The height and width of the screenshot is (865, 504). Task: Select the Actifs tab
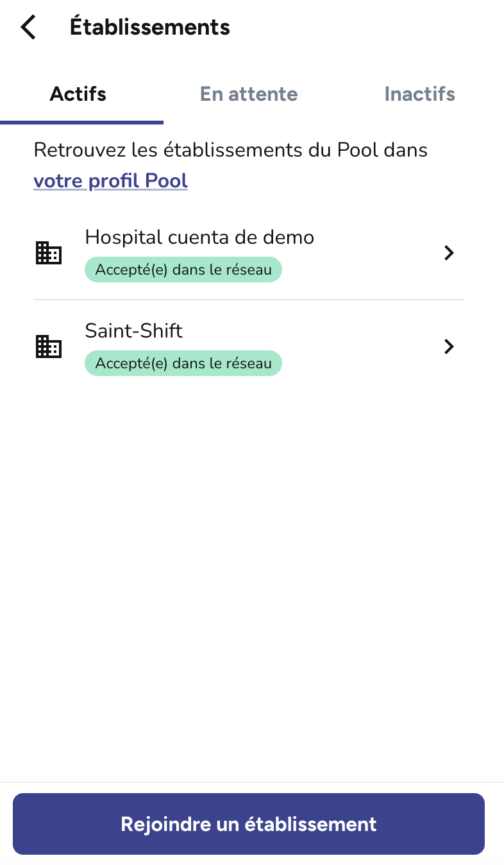tap(78, 94)
